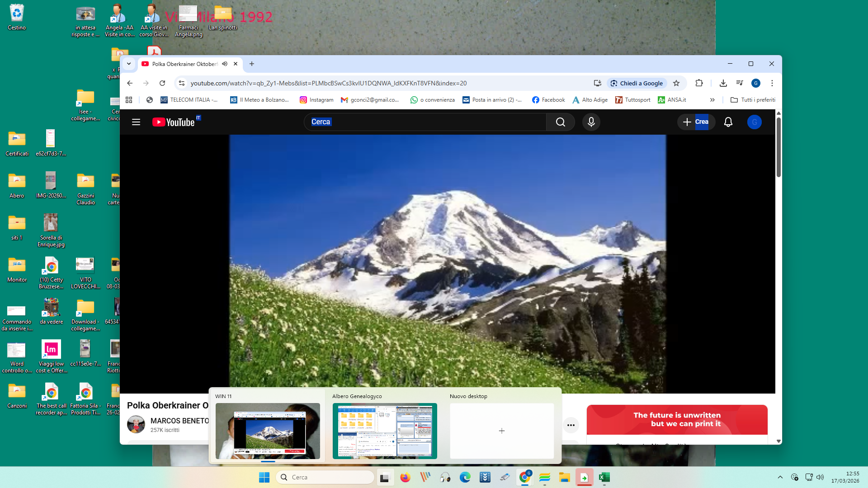Click the YouTube Cerca search field
The image size is (868, 488).
click(x=425, y=122)
